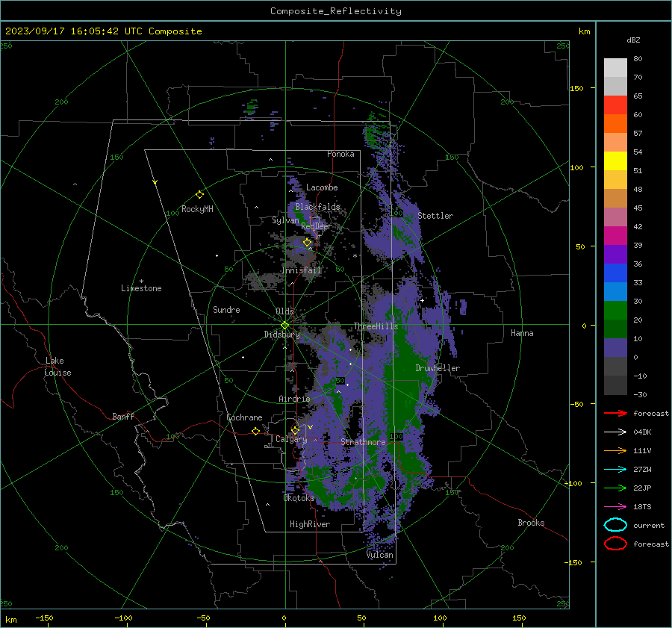Viewport: 672px width, 628px height.
Task: Click the yellow diamond at radar center by Didsbury
Action: (x=284, y=326)
